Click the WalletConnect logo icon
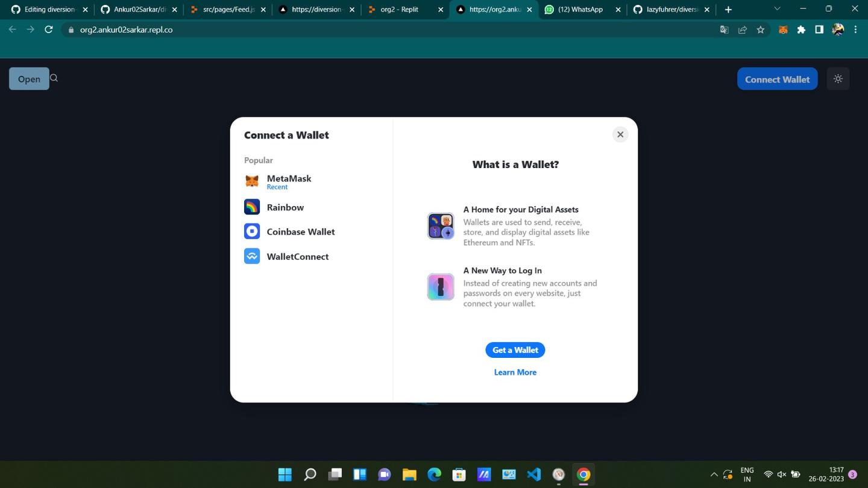The image size is (868, 488). [252, 256]
